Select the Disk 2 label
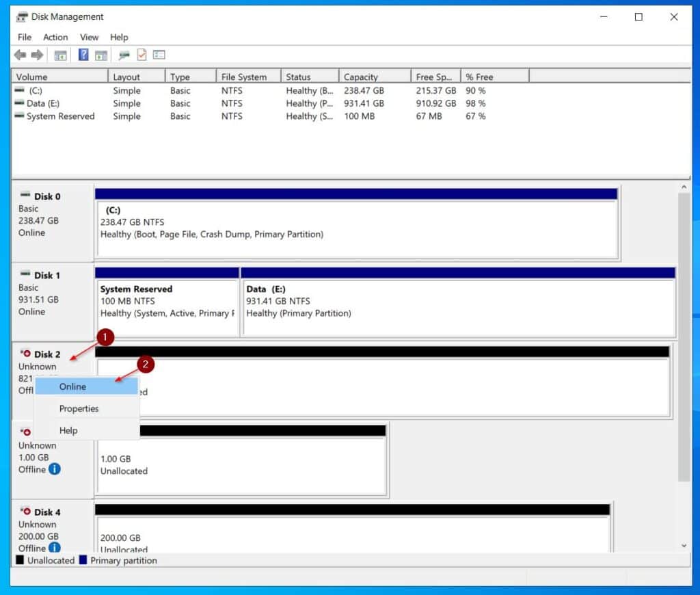This screenshot has height=595, width=700. 47,354
